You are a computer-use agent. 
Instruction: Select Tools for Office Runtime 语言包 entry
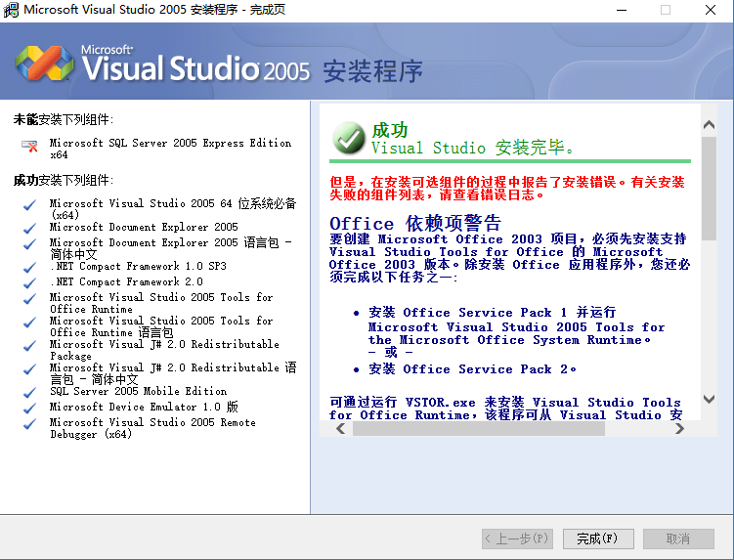161,326
